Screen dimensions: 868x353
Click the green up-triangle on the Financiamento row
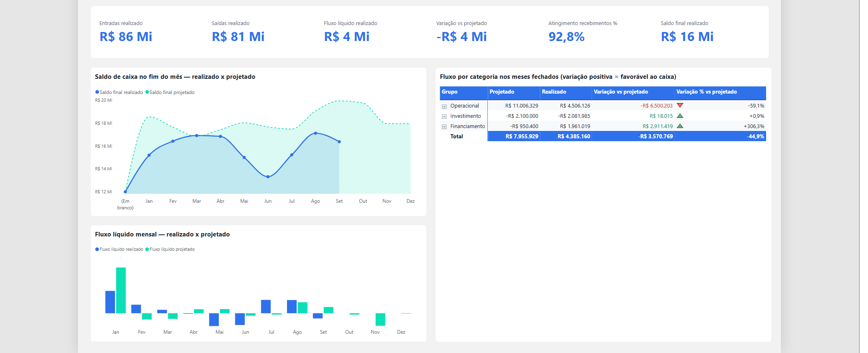pos(680,126)
